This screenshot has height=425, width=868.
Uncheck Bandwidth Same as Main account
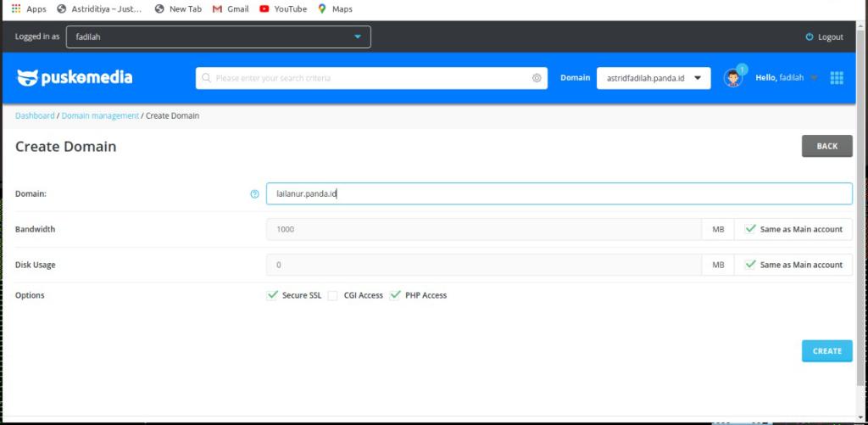(x=750, y=229)
